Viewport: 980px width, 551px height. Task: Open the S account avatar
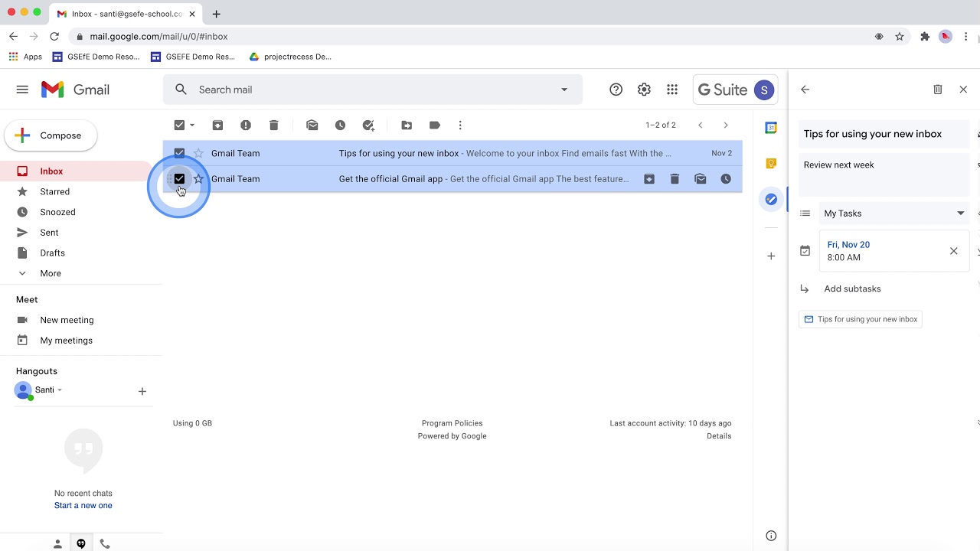(764, 90)
